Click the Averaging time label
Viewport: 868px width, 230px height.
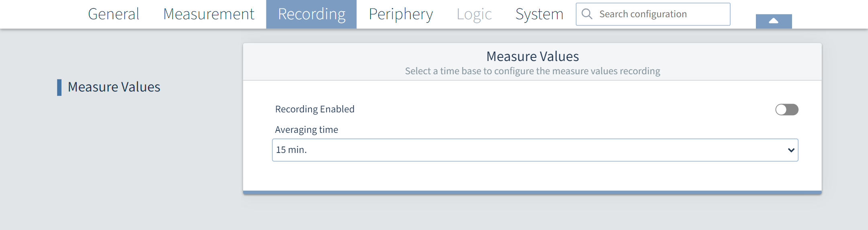[x=306, y=130]
